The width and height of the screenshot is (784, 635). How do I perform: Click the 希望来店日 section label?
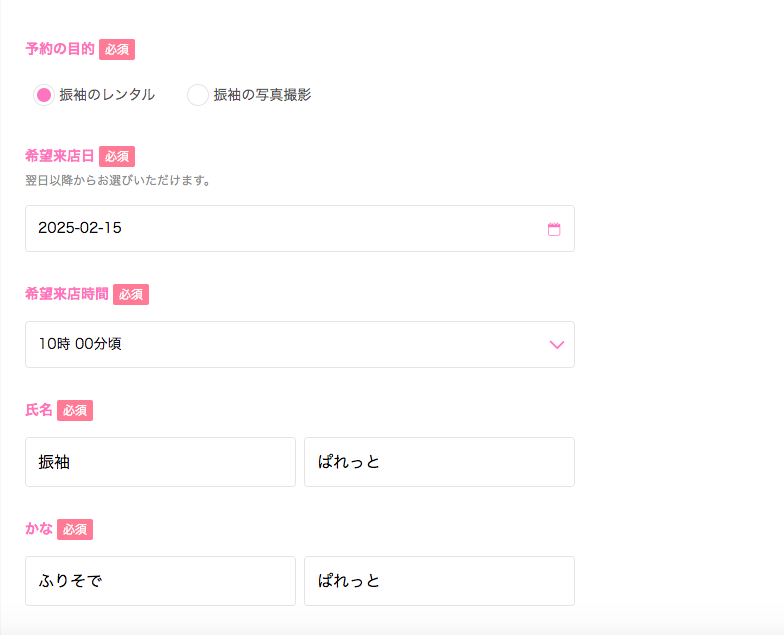tap(60, 156)
